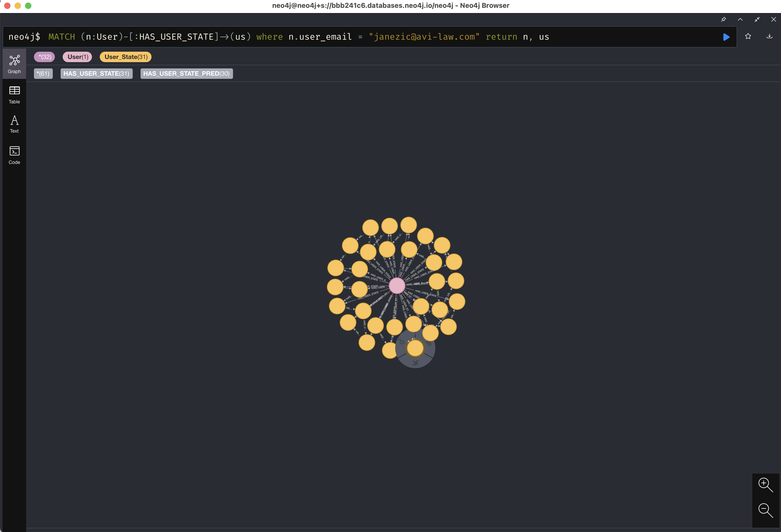Click the pink User node
This screenshot has height=532, width=781.
click(397, 286)
